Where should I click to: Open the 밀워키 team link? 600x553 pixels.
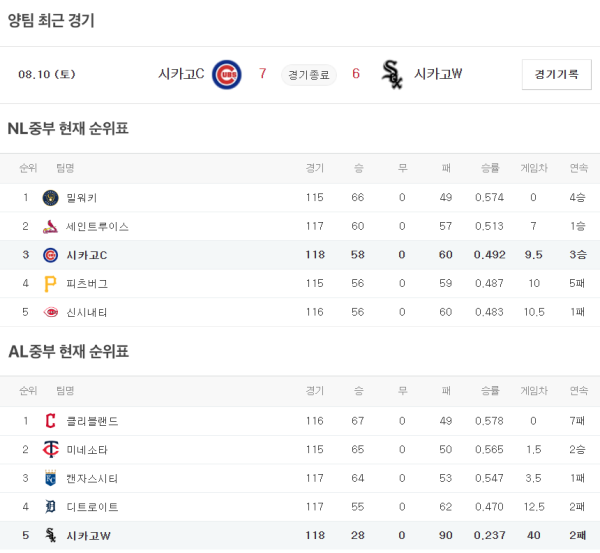[x=82, y=198]
